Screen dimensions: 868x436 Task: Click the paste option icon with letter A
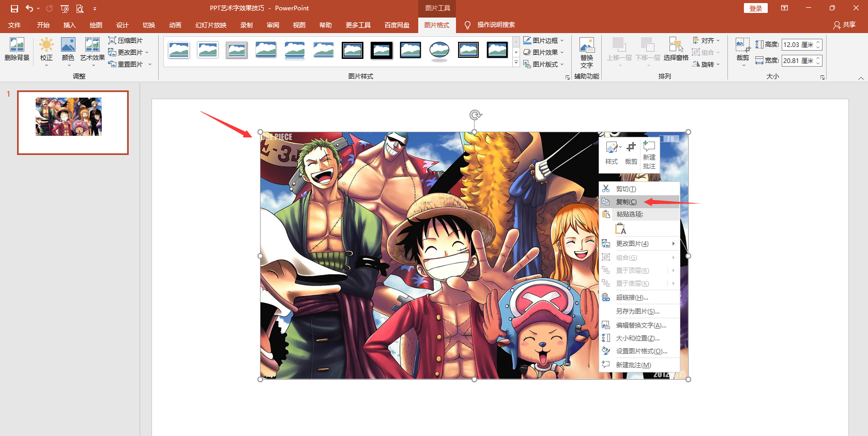pos(620,228)
